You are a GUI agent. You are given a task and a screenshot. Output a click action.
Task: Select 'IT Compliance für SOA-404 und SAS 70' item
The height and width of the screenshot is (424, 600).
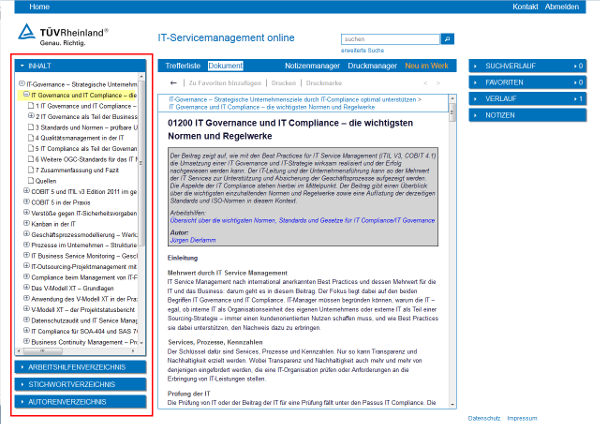pos(85,331)
